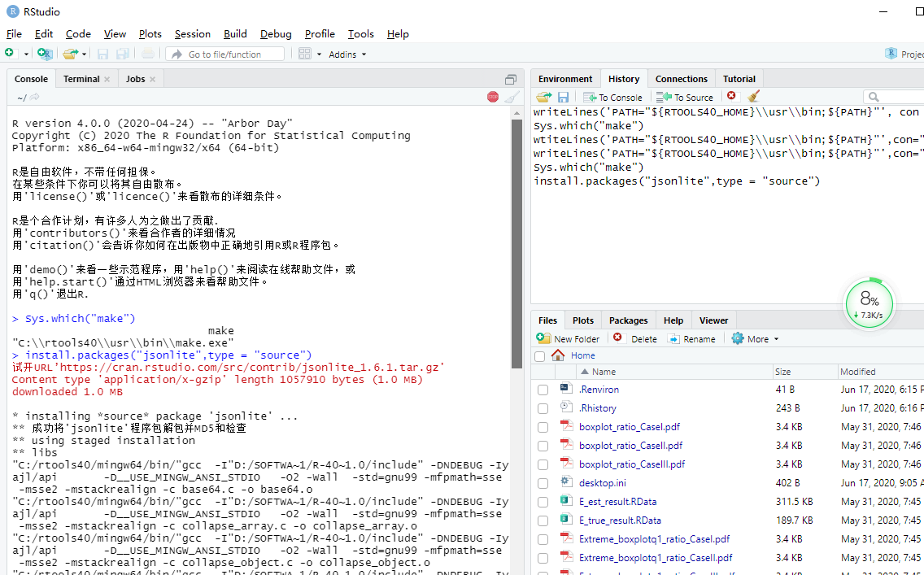
Task: Check the boxplot_ratio_CaseI.pdf checkbox
Action: tap(543, 428)
